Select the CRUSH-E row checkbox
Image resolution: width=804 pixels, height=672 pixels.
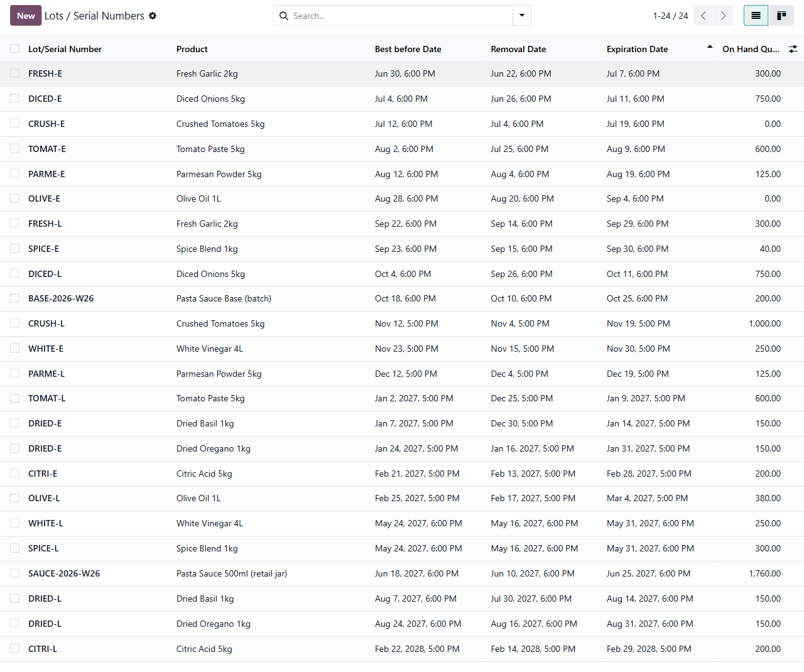(14, 124)
